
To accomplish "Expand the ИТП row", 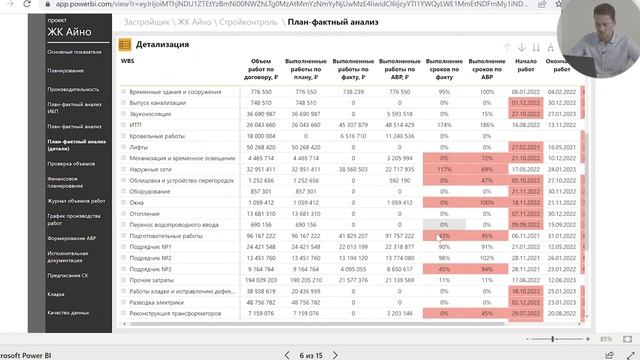I will pyautogui.click(x=123, y=125).
